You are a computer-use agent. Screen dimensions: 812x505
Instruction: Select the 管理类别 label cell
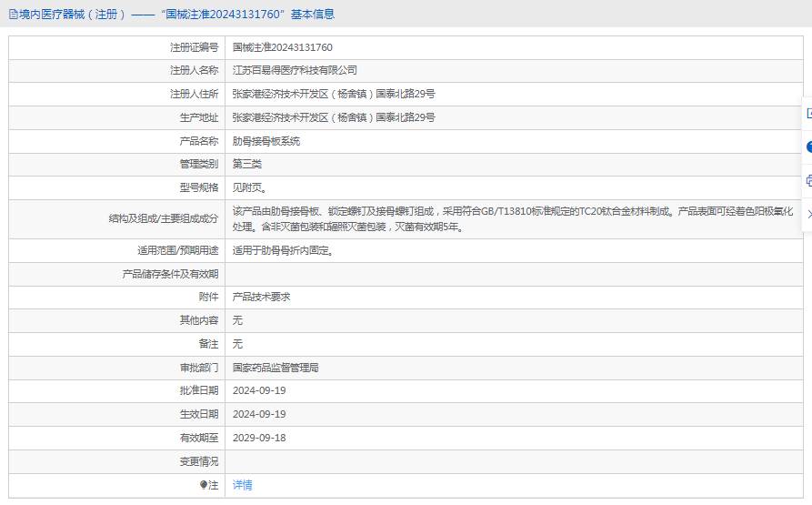[x=117, y=165]
